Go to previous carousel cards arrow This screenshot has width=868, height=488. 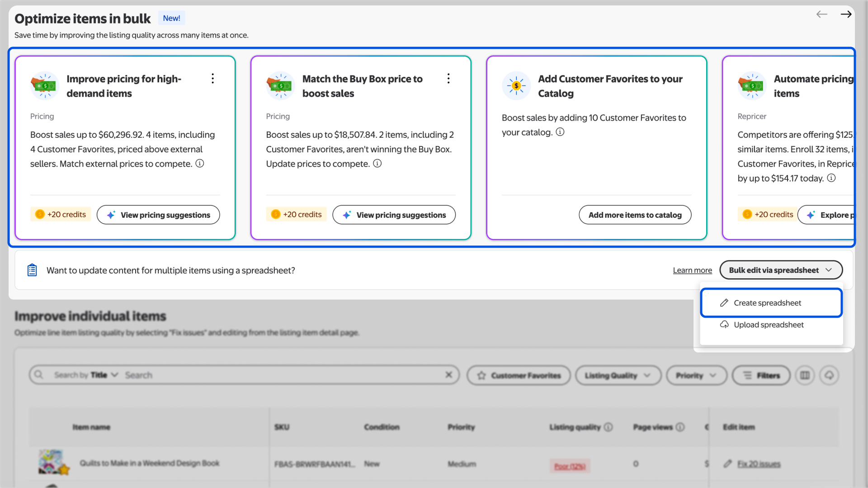click(x=822, y=14)
